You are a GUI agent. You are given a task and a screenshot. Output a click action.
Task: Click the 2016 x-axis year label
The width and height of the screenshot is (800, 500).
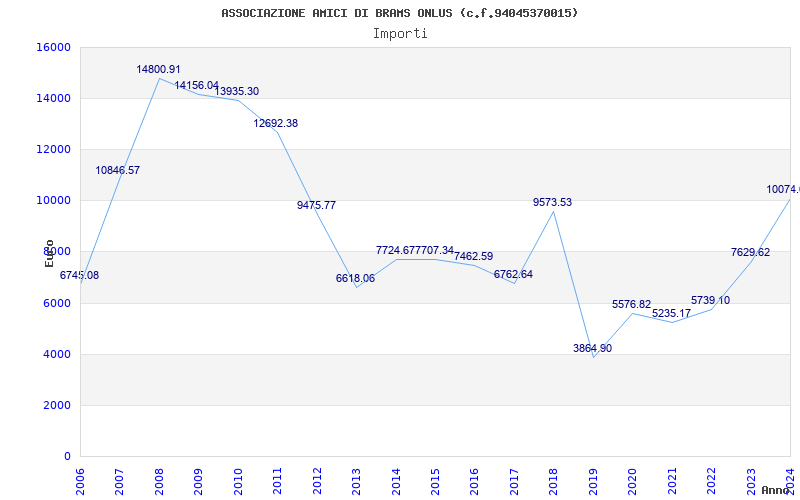[x=474, y=481]
